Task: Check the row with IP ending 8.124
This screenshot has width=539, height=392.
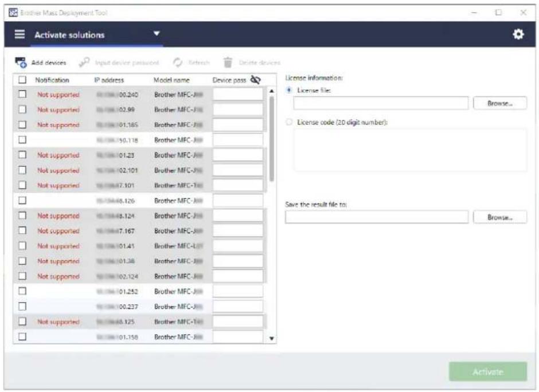Action: (22, 215)
